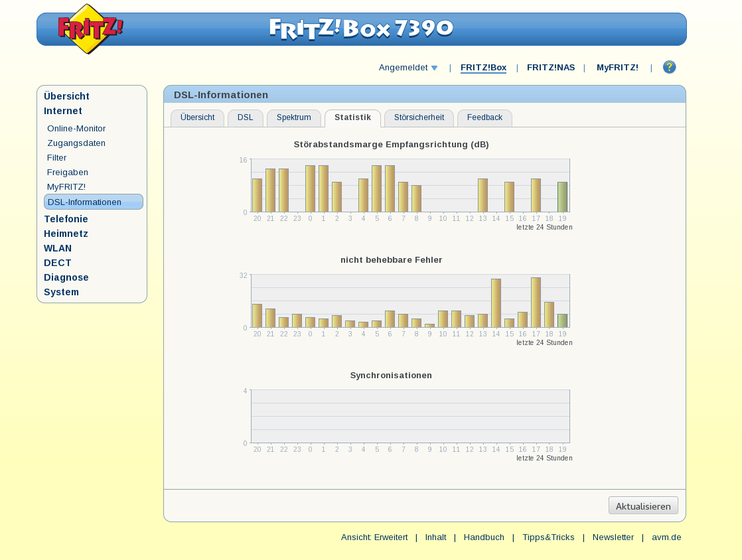742x560 pixels.
Task: Switch to the Übersicht tab
Action: pyautogui.click(x=197, y=117)
